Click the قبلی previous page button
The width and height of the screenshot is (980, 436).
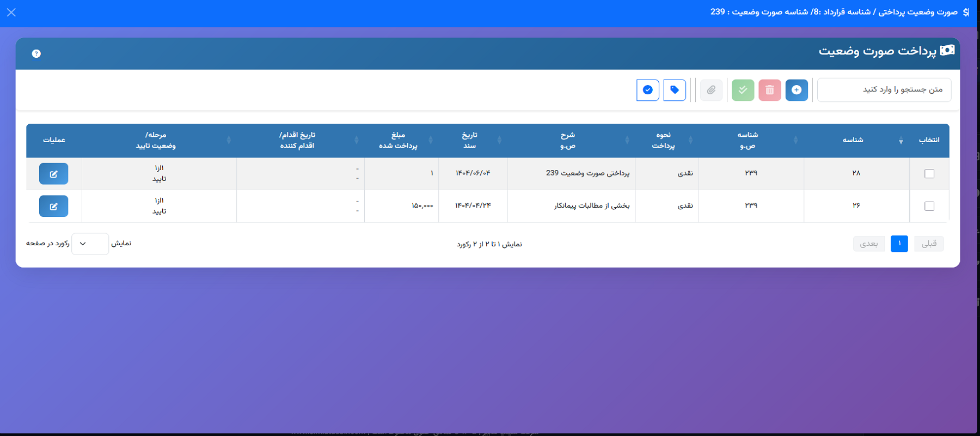(929, 244)
